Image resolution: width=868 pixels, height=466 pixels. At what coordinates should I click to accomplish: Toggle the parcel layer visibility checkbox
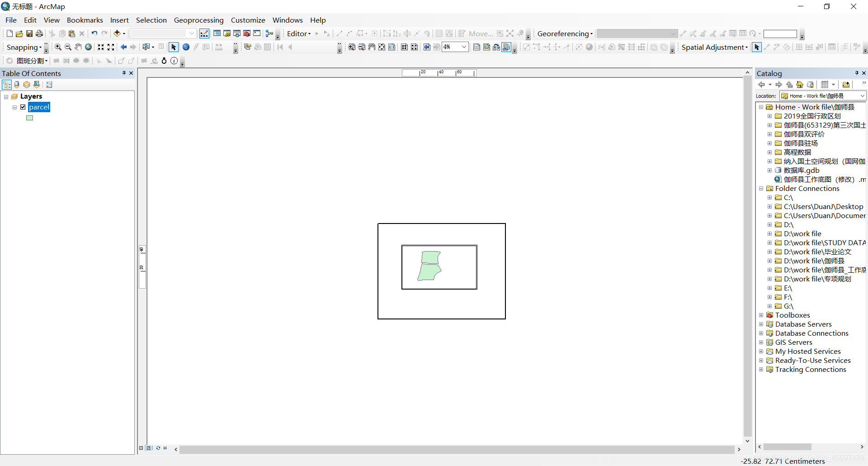coord(23,107)
